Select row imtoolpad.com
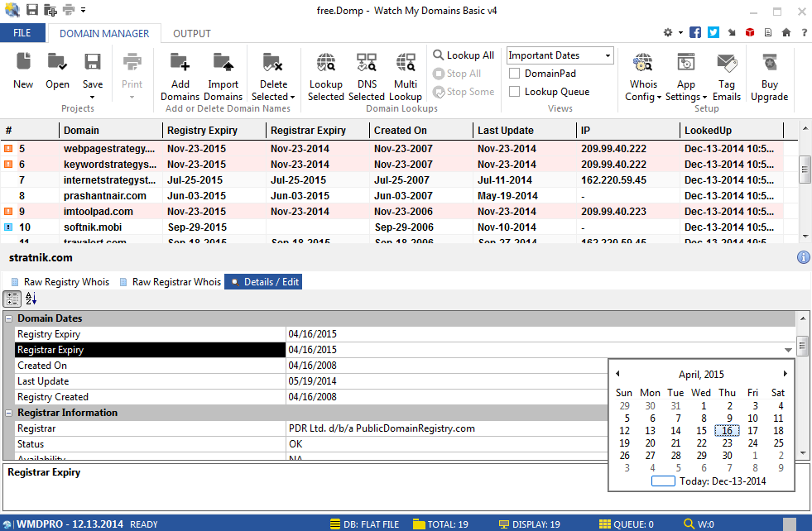The height and width of the screenshot is (531, 812). tap(392, 211)
